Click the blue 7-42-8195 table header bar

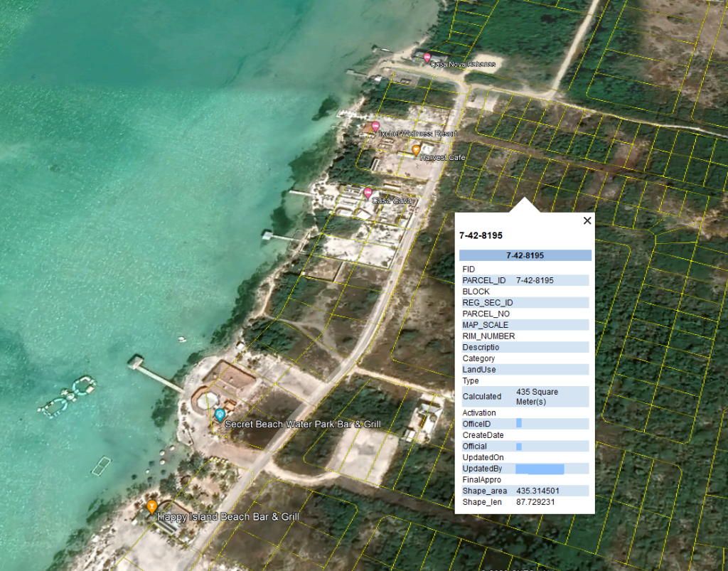(x=525, y=255)
